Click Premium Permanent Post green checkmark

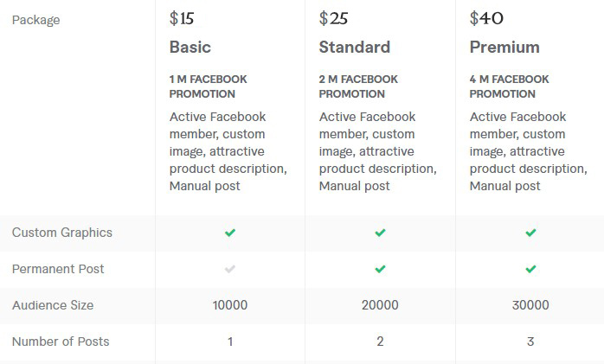point(530,269)
